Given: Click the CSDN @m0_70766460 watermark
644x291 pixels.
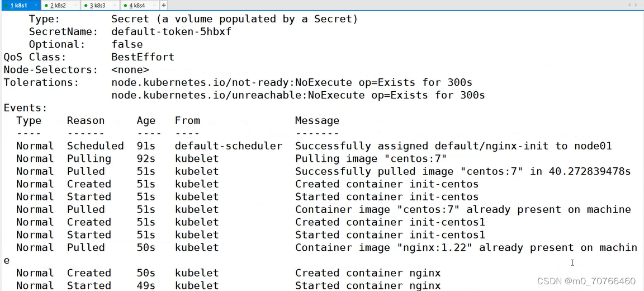Looking at the screenshot, I should tap(586, 281).
